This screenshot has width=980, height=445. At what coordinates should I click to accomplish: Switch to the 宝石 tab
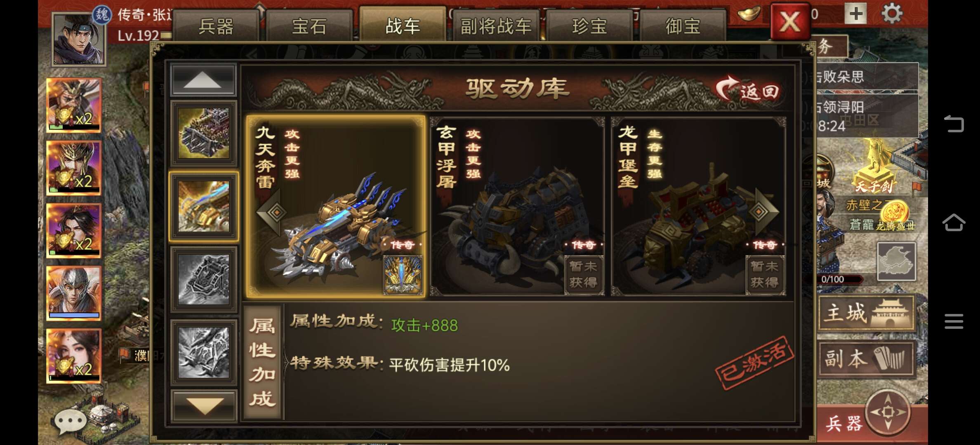(309, 26)
